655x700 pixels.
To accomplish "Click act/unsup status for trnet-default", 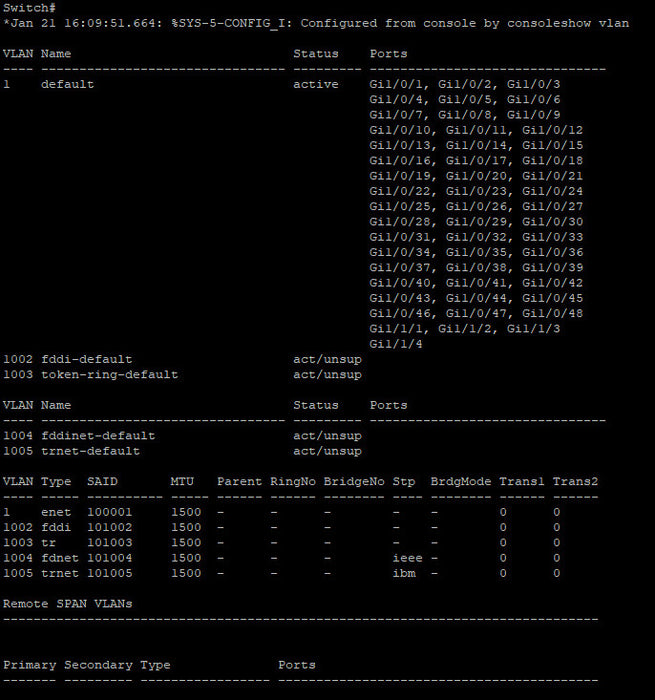I will pos(327,451).
